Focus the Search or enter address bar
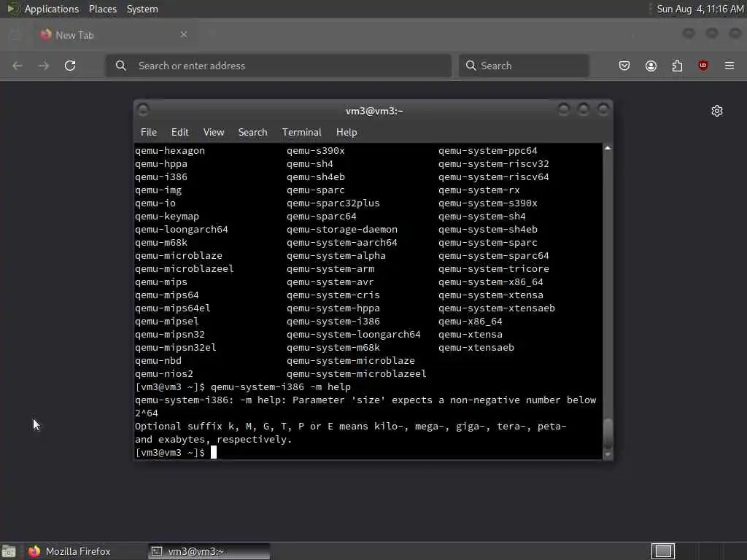The height and width of the screenshot is (560, 747). [x=278, y=66]
